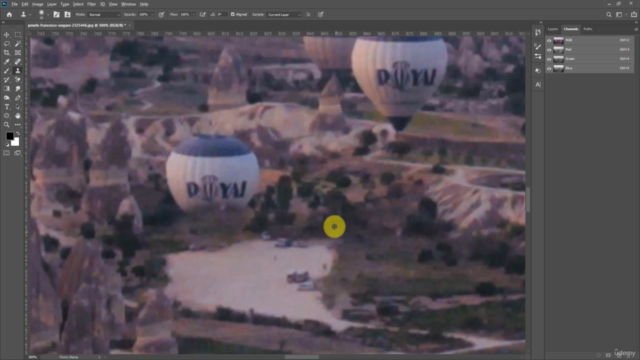The height and width of the screenshot is (360, 640).
Task: Toggle the Clone Source panel button
Action: pyautogui.click(x=67, y=14)
